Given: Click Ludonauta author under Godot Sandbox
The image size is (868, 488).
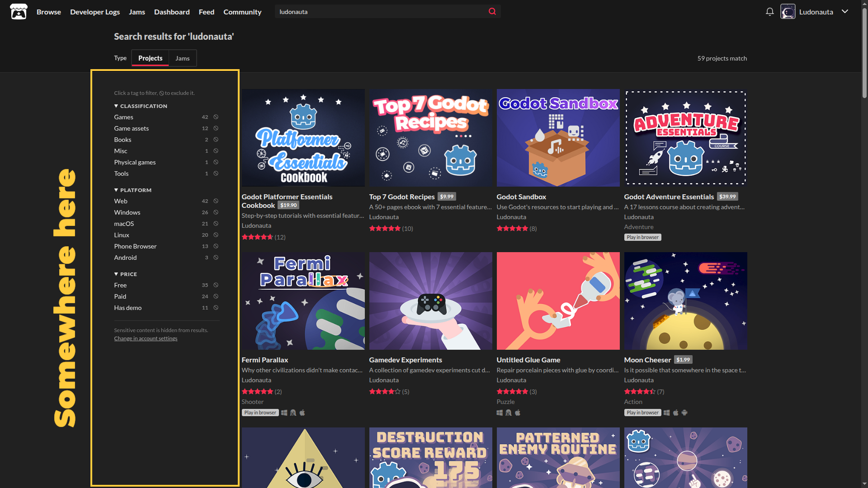Looking at the screenshot, I should coord(511,217).
